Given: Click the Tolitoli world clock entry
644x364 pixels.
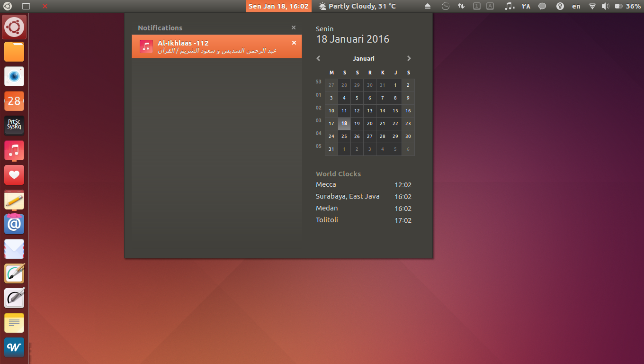Looking at the screenshot, I should pyautogui.click(x=364, y=220).
